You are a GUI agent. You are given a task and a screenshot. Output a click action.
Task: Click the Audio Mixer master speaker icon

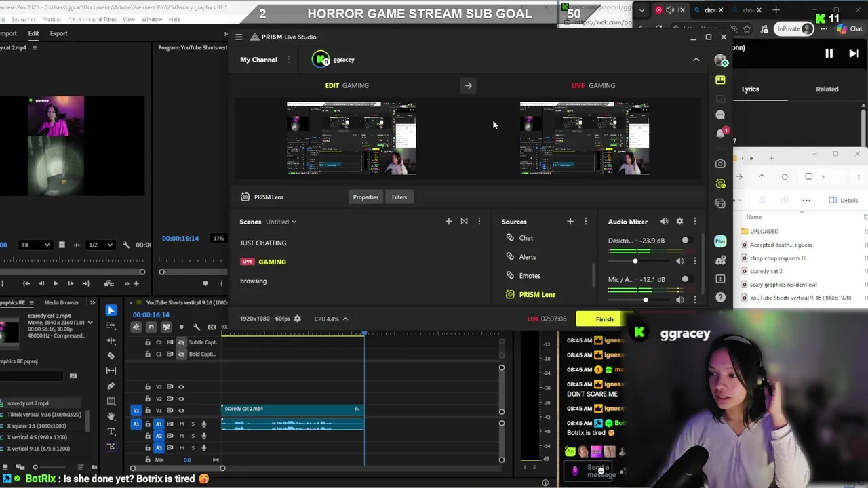664,222
